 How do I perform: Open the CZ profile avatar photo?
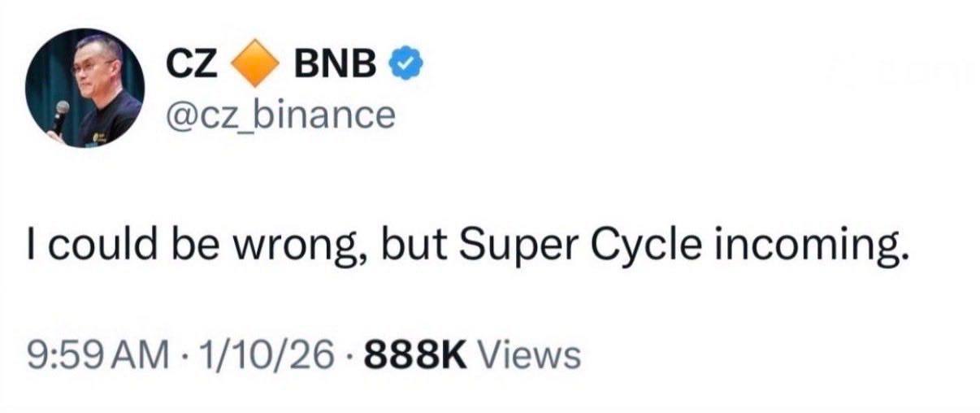pos(85,88)
